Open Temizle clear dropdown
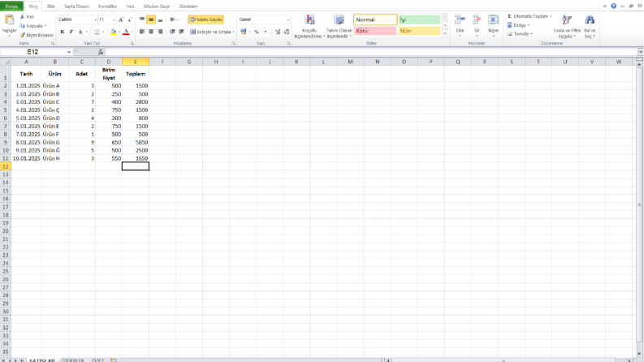The image size is (644, 362). 520,34
